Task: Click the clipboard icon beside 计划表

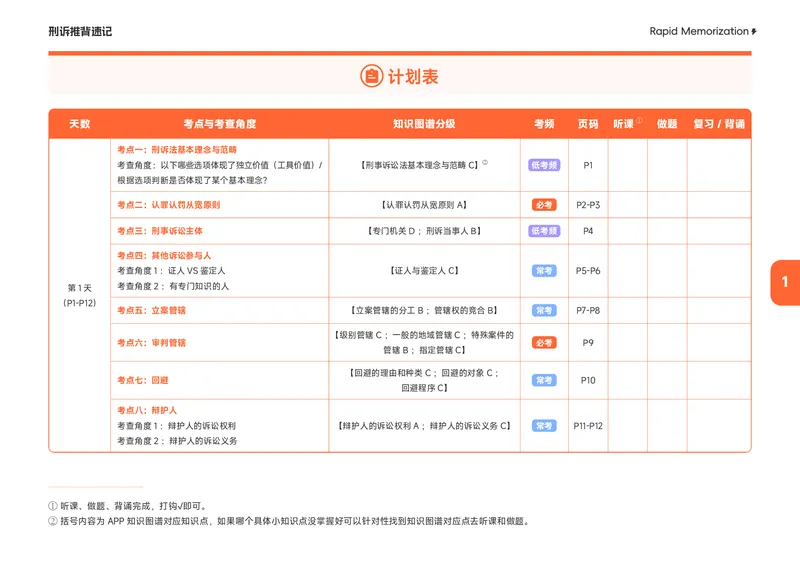Action: [371, 77]
